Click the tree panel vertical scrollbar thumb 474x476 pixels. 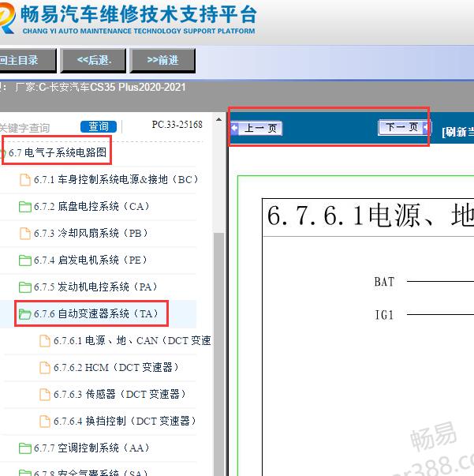(218, 354)
